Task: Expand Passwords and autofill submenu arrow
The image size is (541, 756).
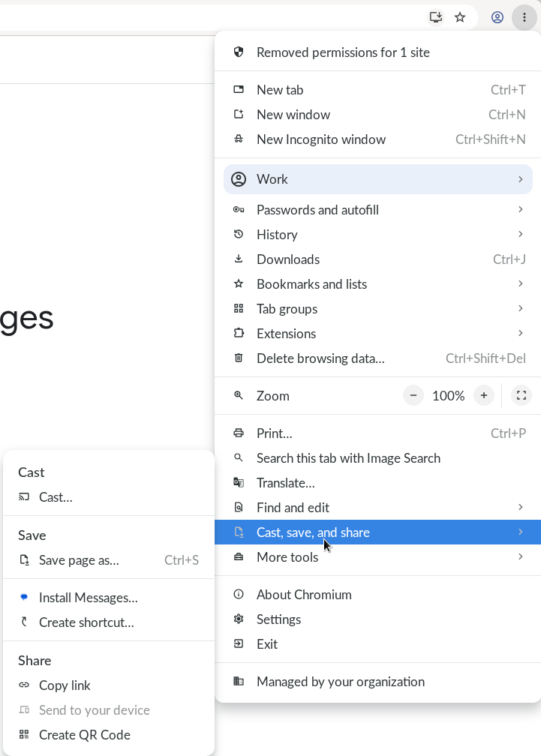Action: [520, 209]
